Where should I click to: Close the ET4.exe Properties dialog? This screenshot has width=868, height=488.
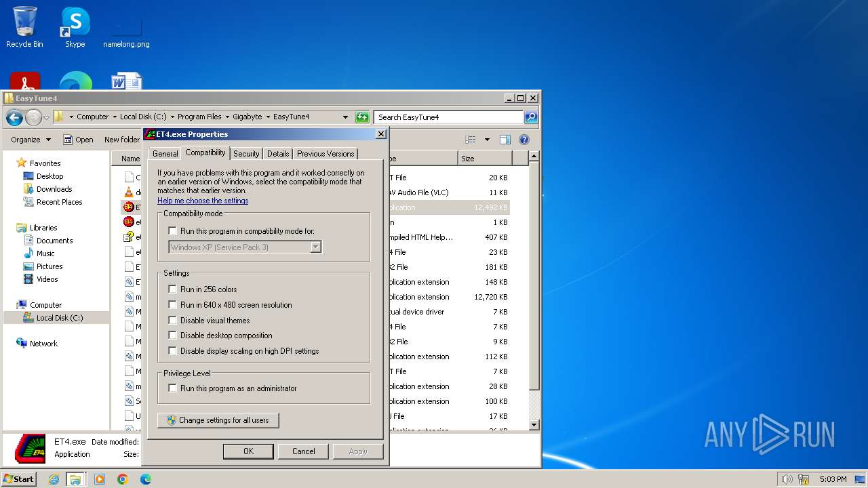coord(380,134)
